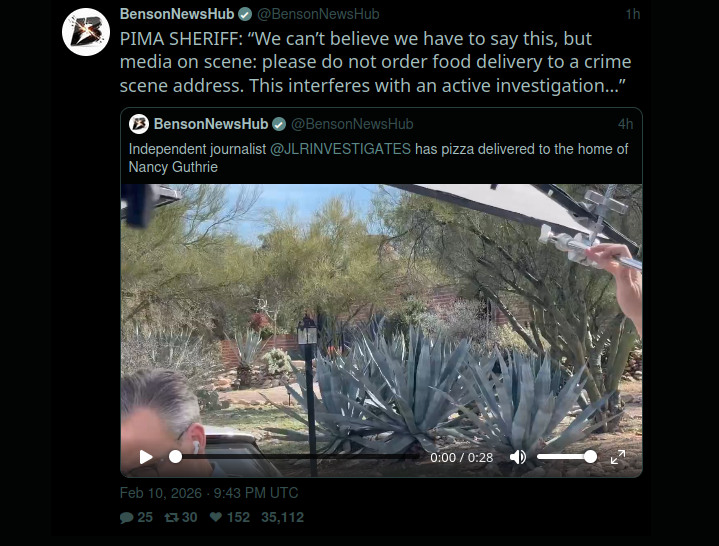
Task: Mute the video with the speaker icon
Action: tap(518, 457)
